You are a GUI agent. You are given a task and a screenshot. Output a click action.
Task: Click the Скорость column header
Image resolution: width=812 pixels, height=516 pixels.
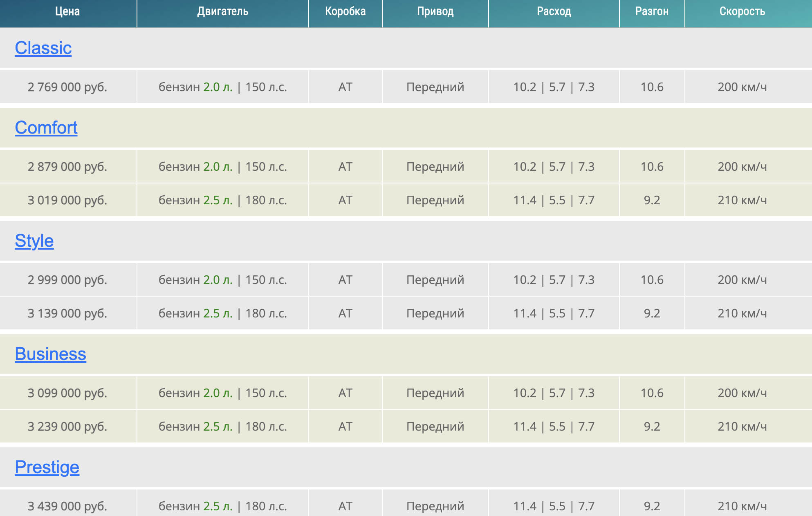[x=742, y=11]
